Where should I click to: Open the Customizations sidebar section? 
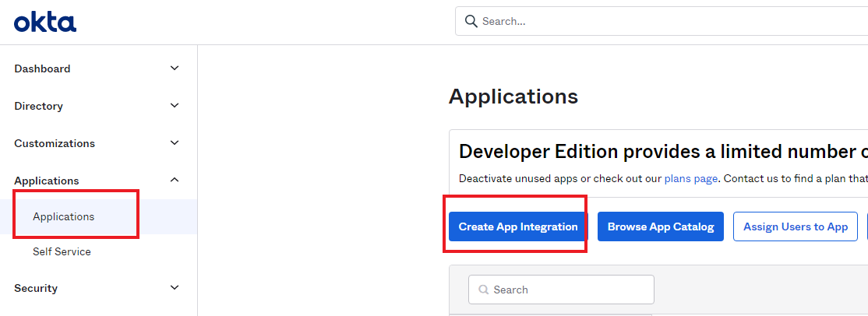(x=55, y=143)
